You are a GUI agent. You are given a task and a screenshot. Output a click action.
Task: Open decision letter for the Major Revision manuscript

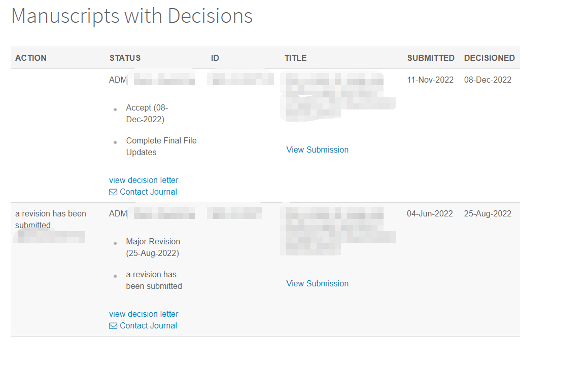(x=144, y=314)
